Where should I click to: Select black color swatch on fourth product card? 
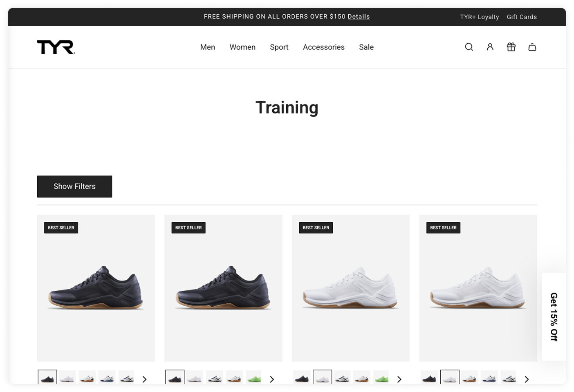point(429,377)
